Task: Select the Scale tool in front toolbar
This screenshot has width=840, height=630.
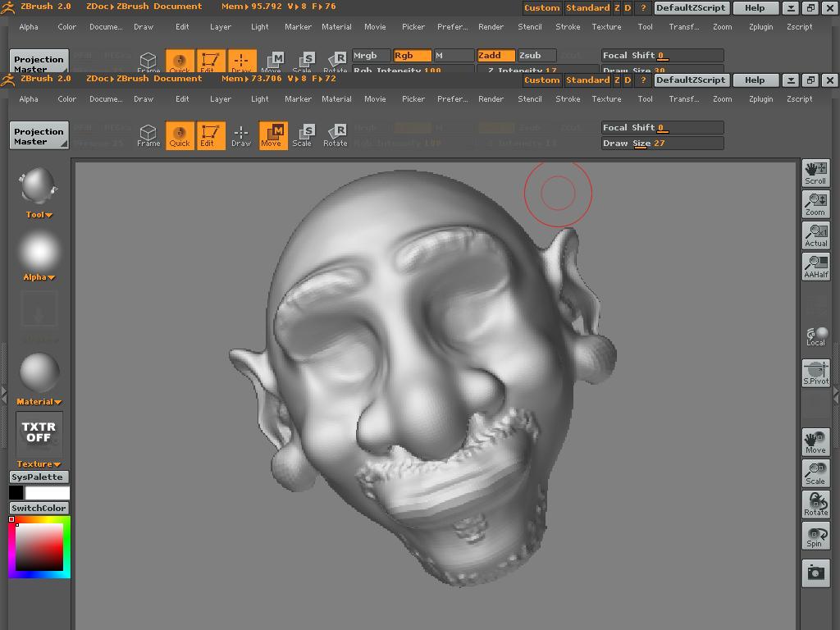Action: coord(302,135)
